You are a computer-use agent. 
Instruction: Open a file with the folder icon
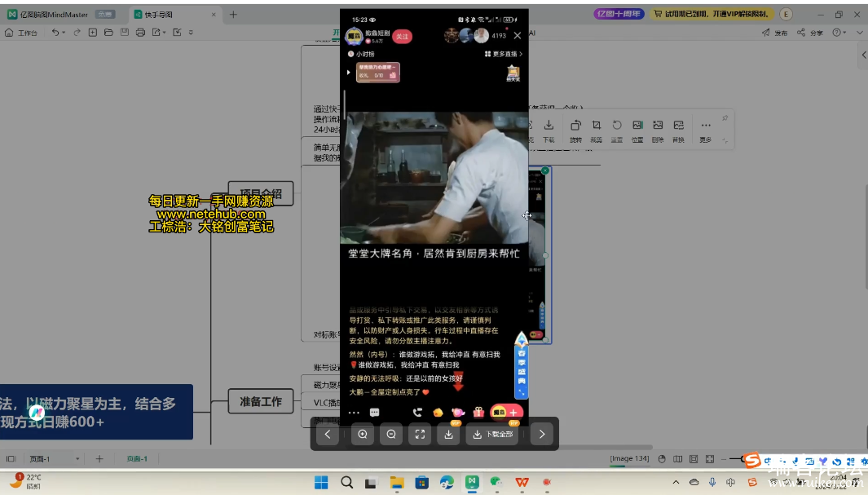108,33
